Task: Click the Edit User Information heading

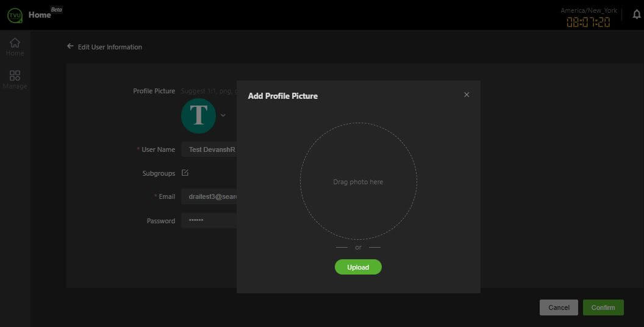Action: point(110,47)
